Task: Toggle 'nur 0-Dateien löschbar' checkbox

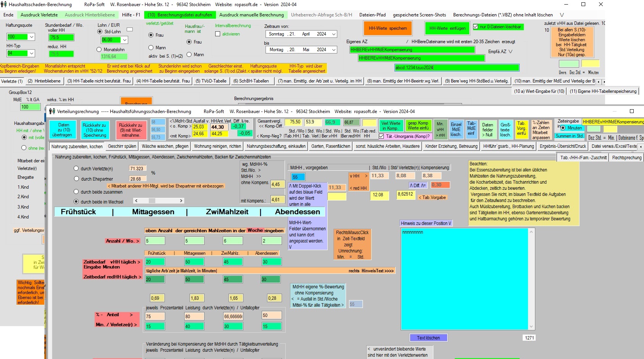Action: point(476,27)
